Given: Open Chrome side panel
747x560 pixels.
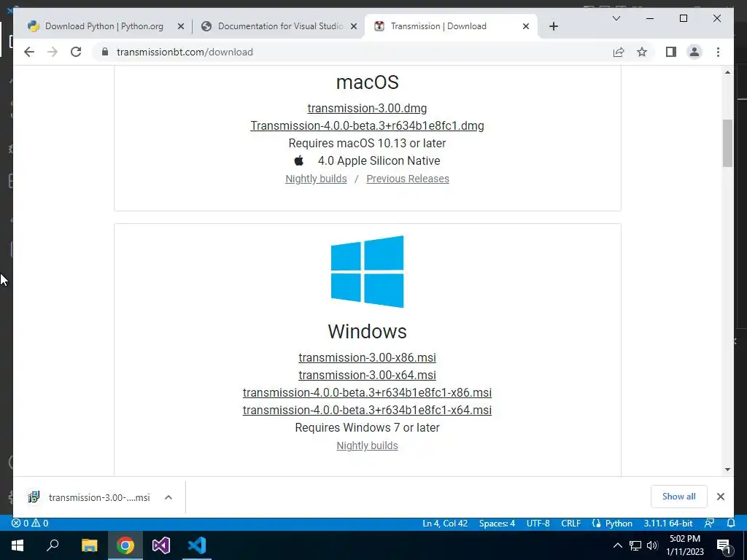Looking at the screenshot, I should [x=671, y=52].
